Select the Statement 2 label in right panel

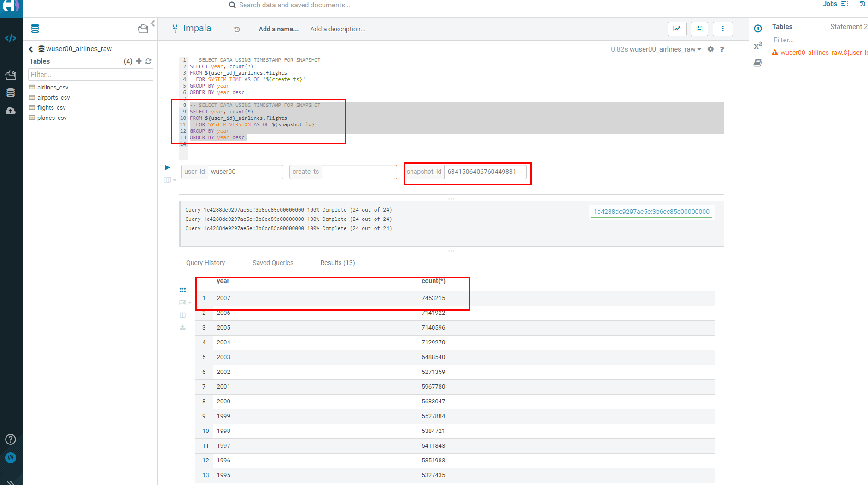[x=849, y=27]
